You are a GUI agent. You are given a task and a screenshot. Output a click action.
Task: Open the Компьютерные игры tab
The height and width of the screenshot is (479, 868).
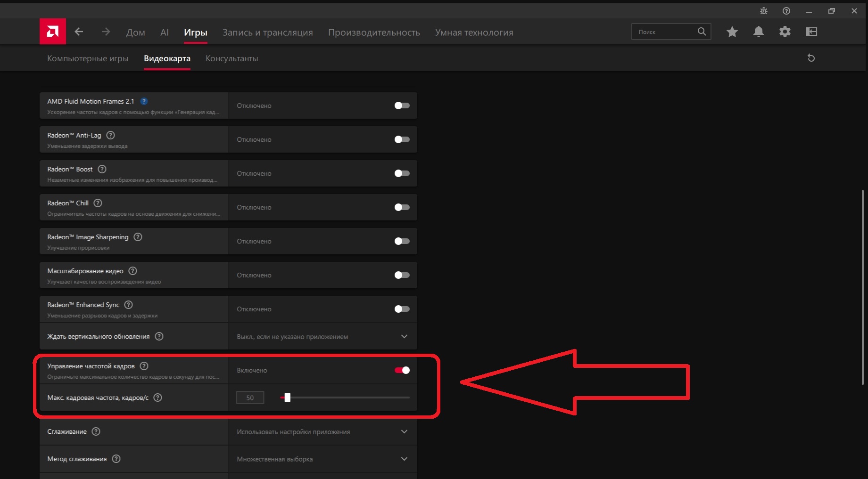tap(88, 58)
